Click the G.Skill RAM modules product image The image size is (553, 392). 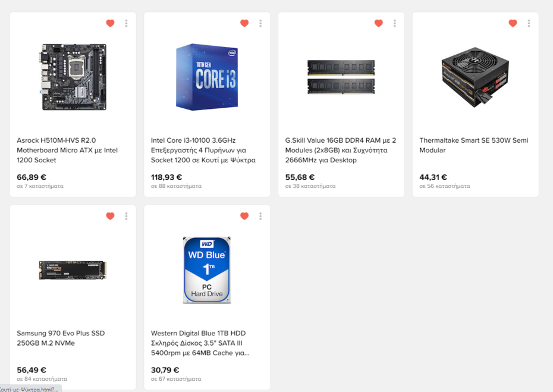click(341, 77)
